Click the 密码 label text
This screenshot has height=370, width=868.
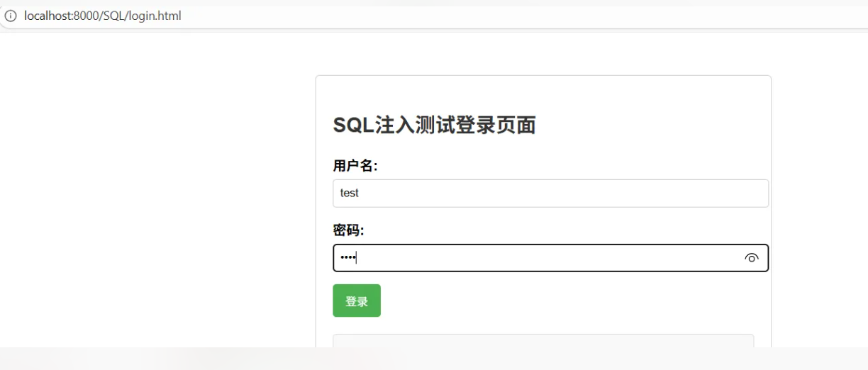348,230
